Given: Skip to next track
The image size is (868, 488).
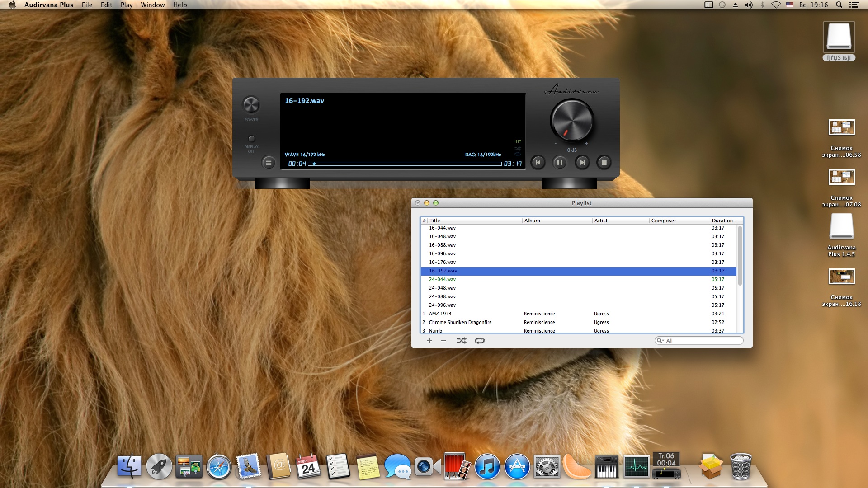Looking at the screenshot, I should [x=582, y=163].
